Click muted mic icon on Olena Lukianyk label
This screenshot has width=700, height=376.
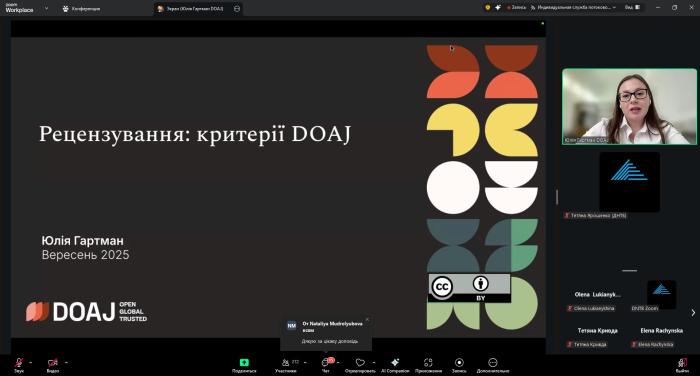tap(570, 308)
